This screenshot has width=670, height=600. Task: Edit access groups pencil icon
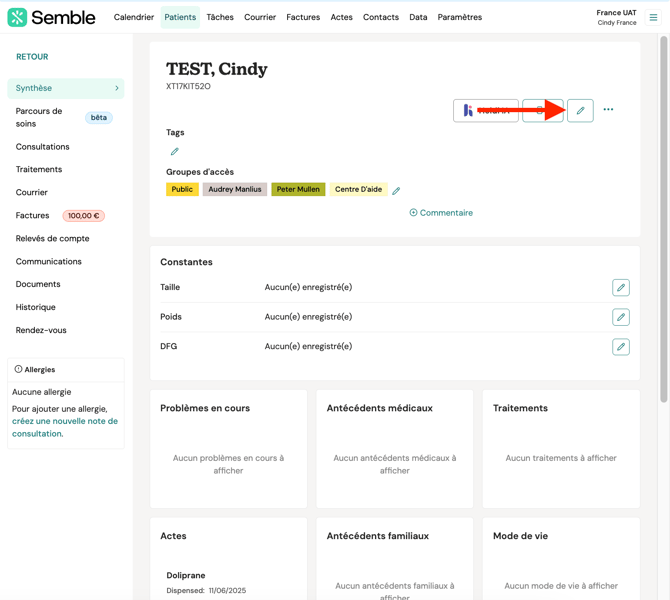click(x=396, y=191)
